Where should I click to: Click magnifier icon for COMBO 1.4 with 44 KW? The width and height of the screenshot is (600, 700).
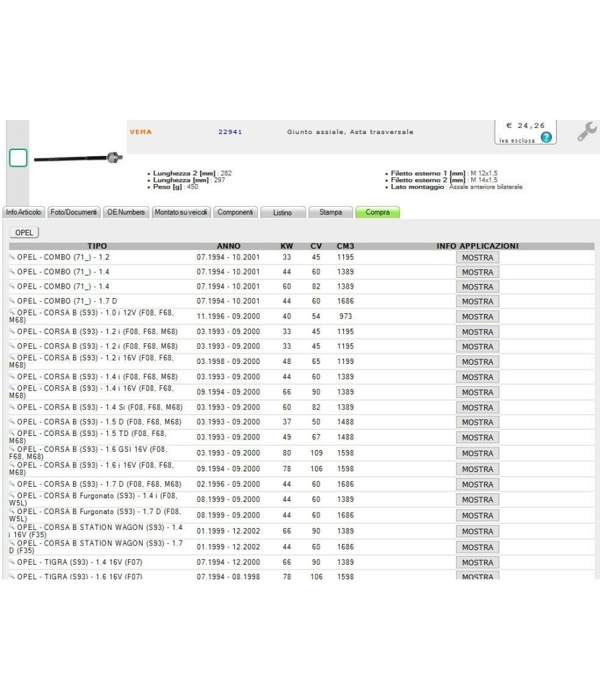[12, 271]
